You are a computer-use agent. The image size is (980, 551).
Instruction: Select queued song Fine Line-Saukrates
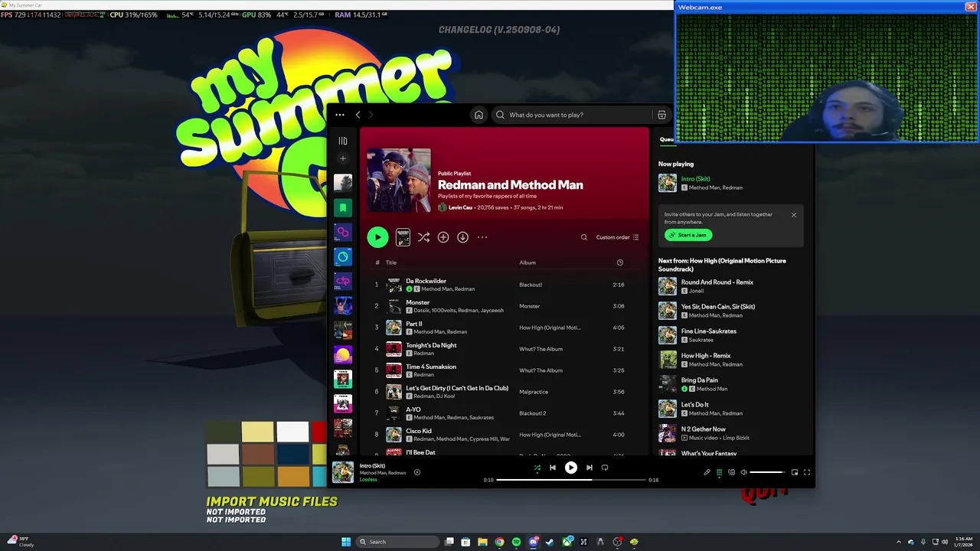[x=730, y=335]
